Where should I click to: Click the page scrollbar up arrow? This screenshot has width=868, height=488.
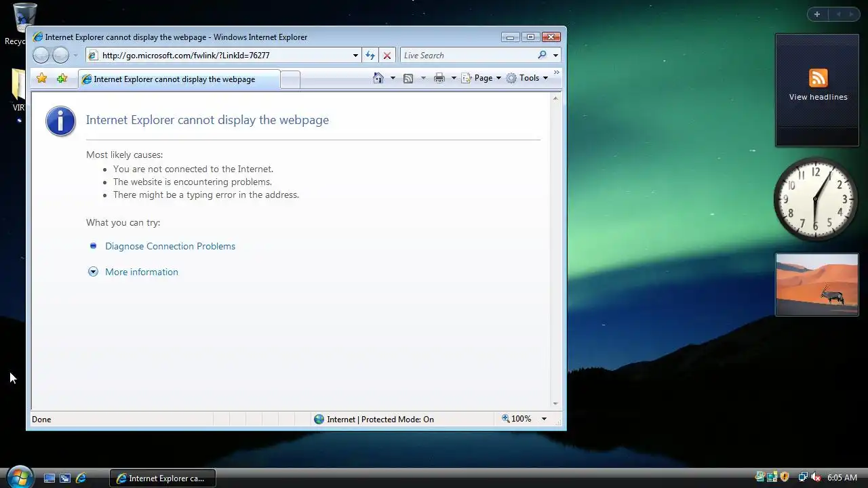555,98
